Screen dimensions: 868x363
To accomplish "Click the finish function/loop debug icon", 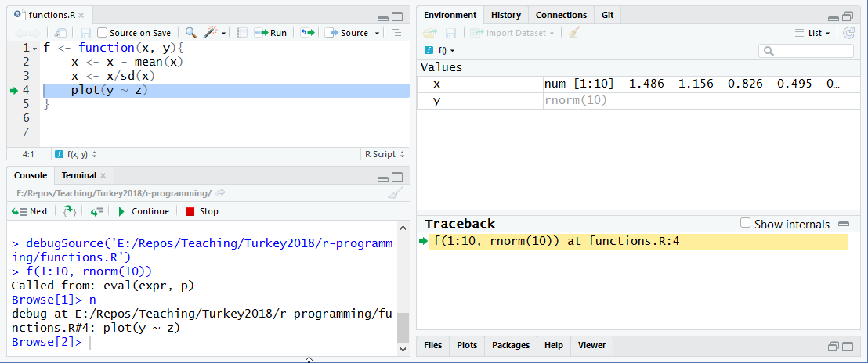I will point(97,211).
